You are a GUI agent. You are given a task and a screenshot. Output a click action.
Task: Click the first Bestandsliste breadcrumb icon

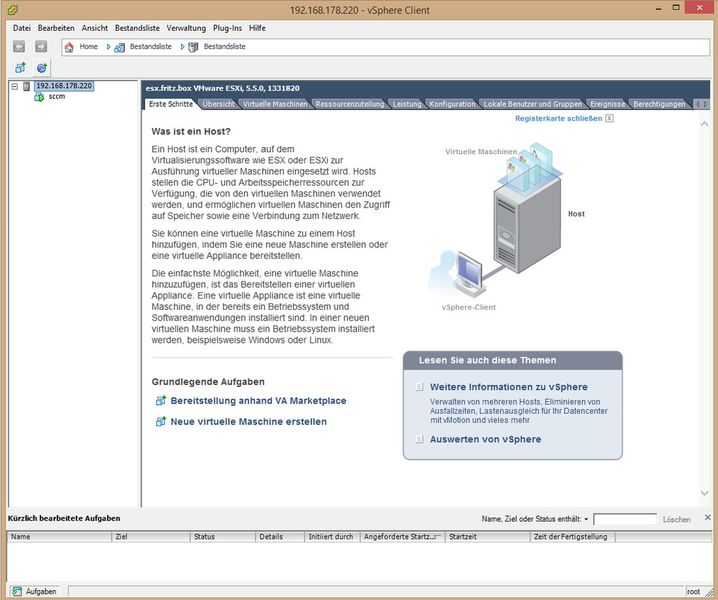pos(120,47)
